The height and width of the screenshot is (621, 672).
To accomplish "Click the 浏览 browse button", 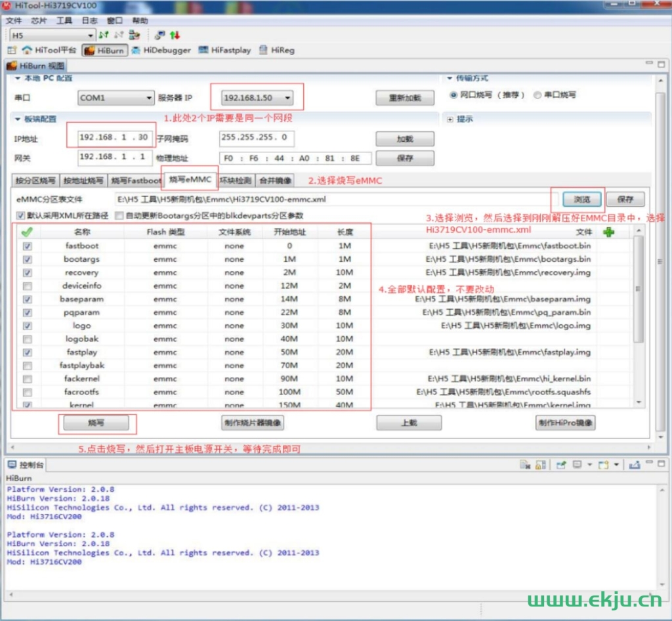I will pyautogui.click(x=582, y=200).
